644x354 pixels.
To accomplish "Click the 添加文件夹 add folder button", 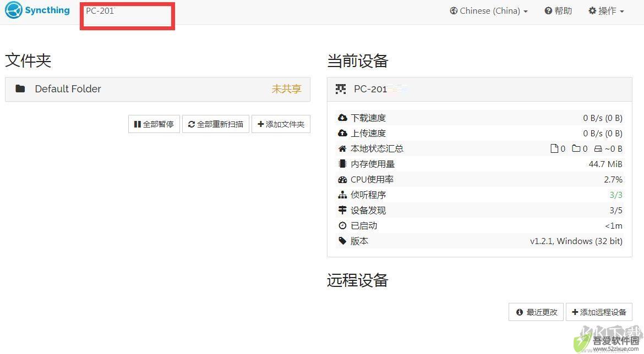I will (x=281, y=124).
